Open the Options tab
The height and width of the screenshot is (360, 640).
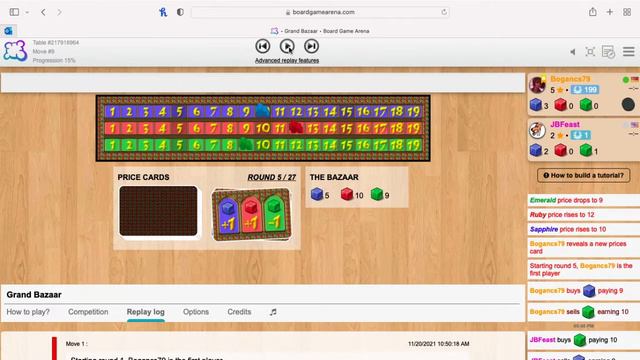196,312
